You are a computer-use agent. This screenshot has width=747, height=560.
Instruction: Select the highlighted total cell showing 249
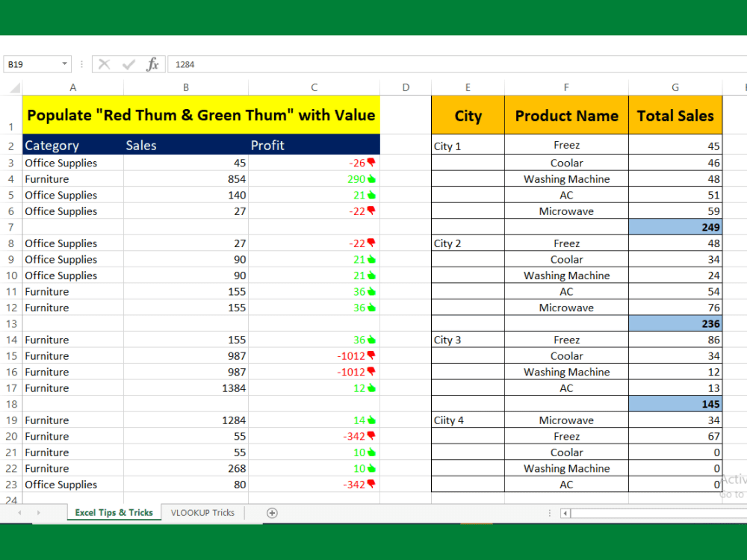[x=675, y=227]
